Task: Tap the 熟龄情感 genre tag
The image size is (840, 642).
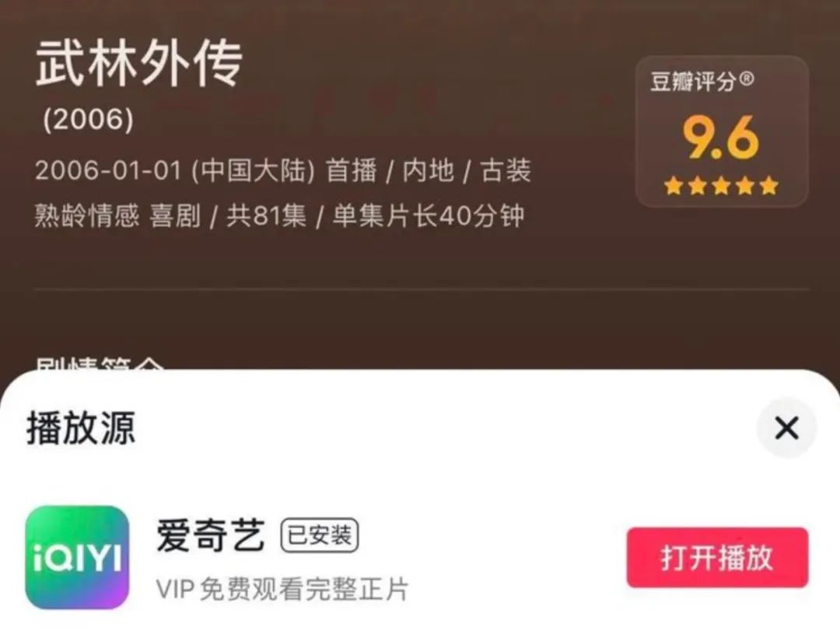Action: pos(87,216)
